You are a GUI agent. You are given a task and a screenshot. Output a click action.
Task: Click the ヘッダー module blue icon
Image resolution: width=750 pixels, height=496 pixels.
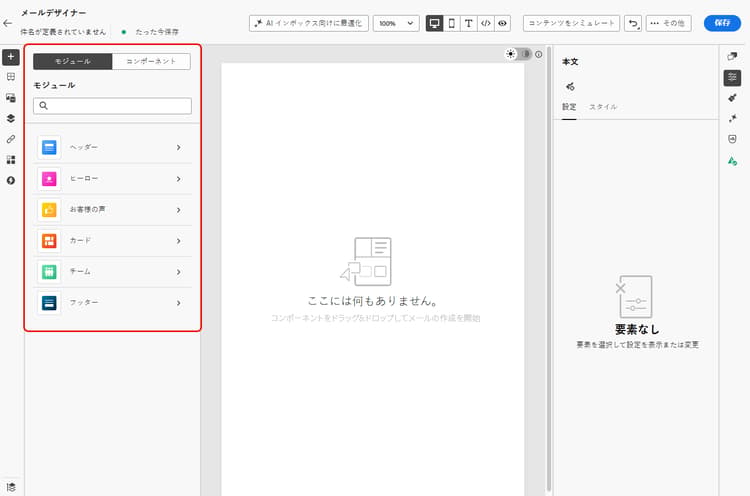49,147
